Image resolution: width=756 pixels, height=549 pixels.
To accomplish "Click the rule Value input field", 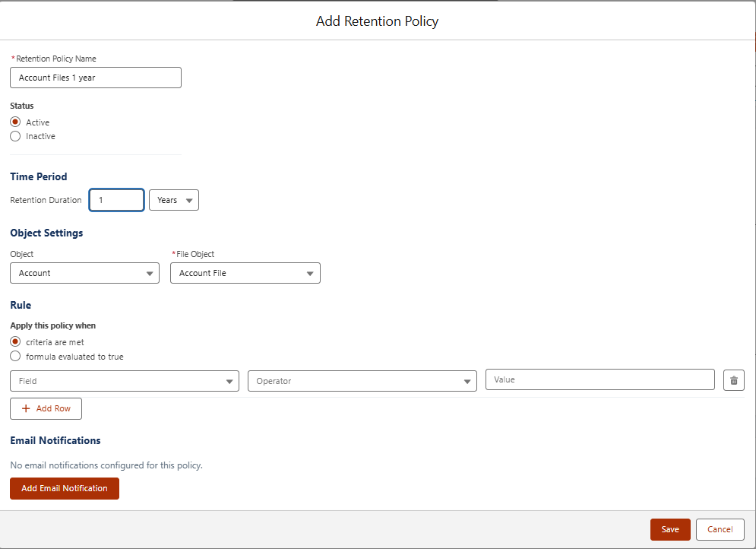I will (x=599, y=379).
